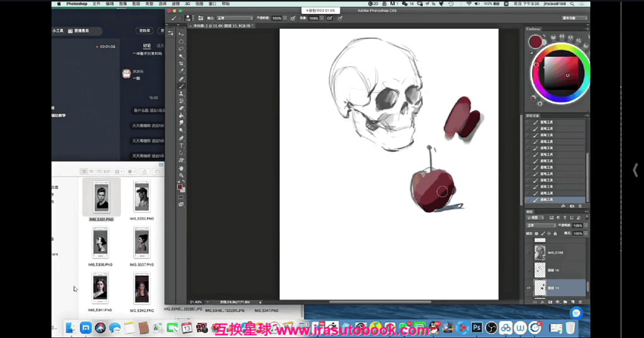The width and height of the screenshot is (644, 338).
Task: Open the 文件 menu
Action: point(96,4)
